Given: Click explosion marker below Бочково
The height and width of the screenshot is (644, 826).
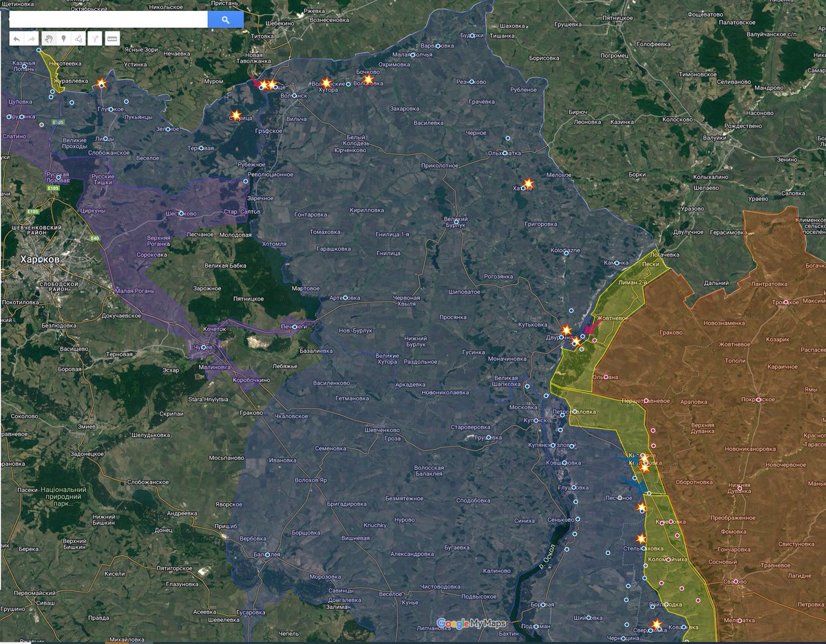Looking at the screenshot, I should (x=368, y=80).
